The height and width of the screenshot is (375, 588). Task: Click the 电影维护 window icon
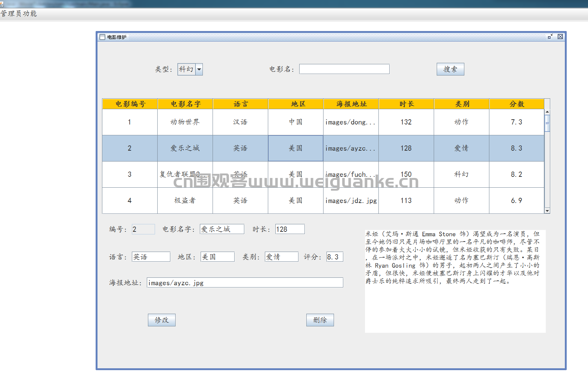(x=102, y=37)
